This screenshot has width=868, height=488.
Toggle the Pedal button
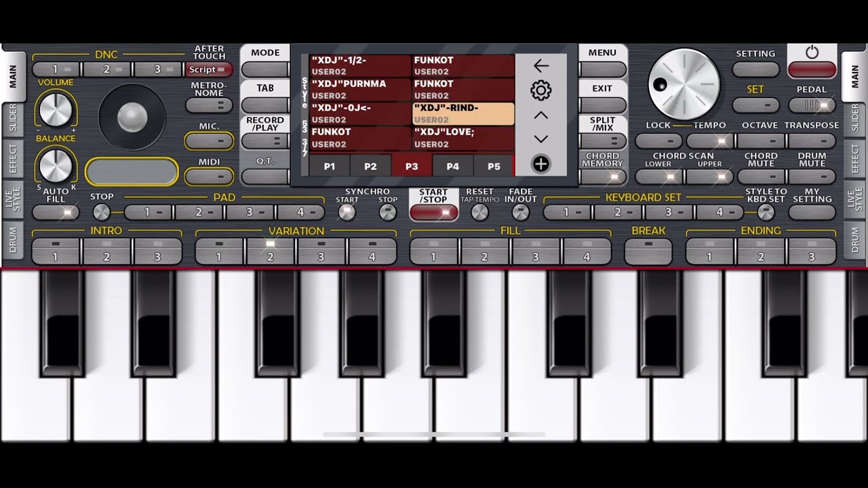click(812, 105)
